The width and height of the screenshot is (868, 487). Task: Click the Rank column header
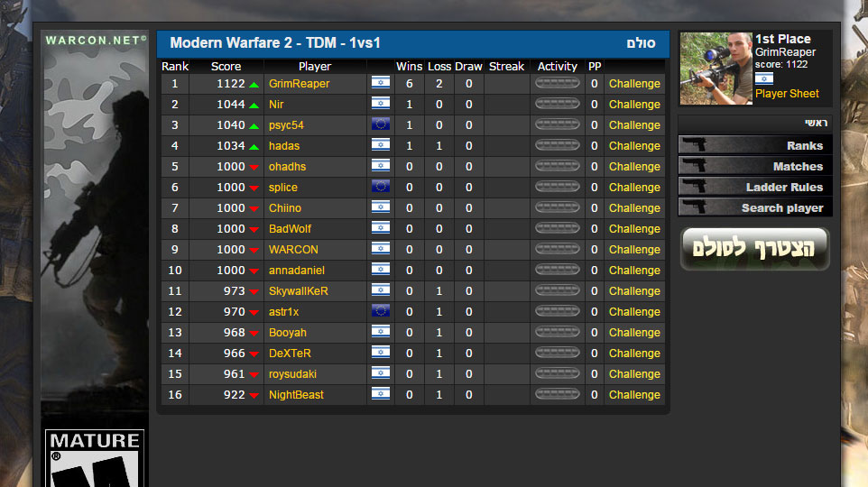click(x=175, y=67)
